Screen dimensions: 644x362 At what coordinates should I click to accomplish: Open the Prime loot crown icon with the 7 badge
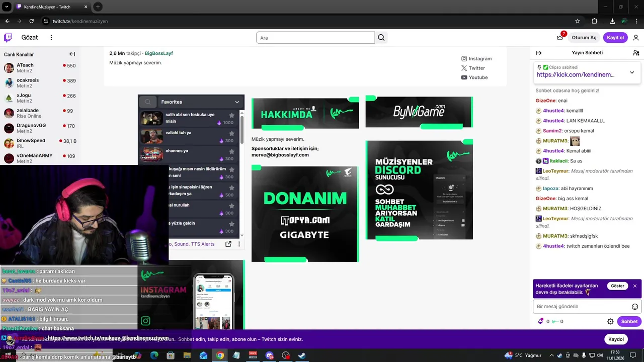click(560, 38)
